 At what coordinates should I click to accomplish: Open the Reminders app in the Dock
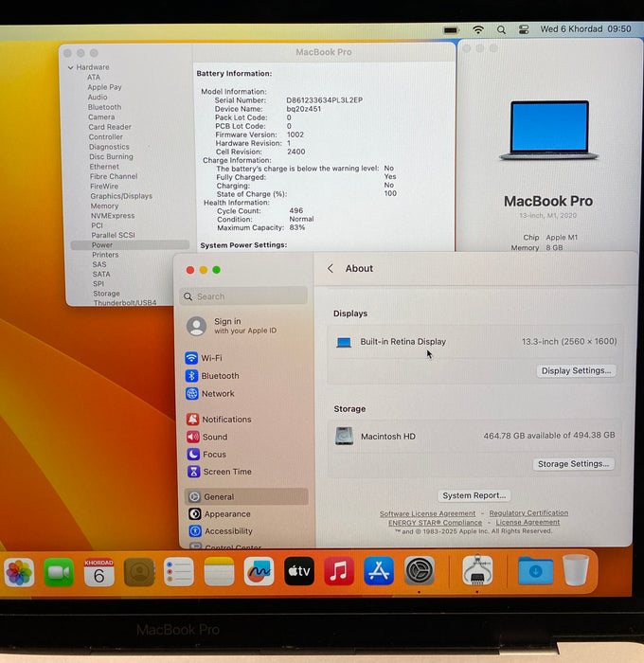tap(179, 572)
